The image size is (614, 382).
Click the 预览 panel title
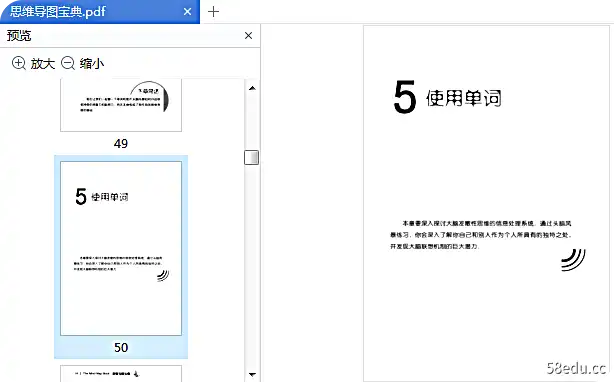click(19, 36)
